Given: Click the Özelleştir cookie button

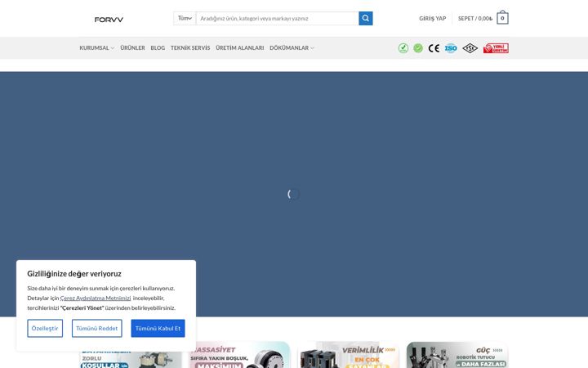Looking at the screenshot, I should tap(45, 328).
